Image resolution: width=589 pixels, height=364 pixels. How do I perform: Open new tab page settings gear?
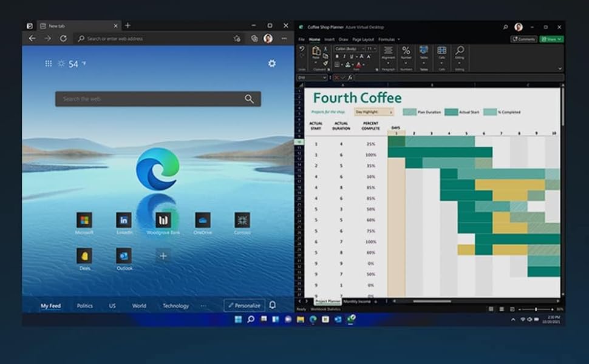point(271,64)
